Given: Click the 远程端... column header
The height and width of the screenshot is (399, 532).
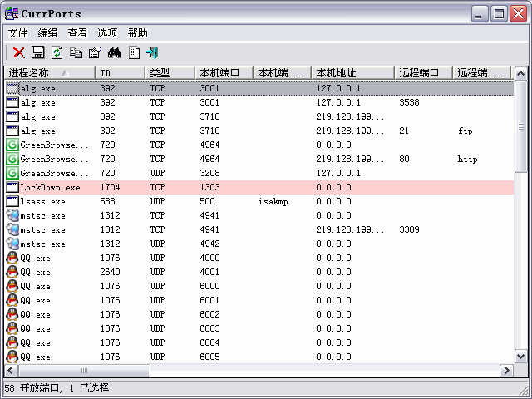Looking at the screenshot, I should tap(482, 73).
